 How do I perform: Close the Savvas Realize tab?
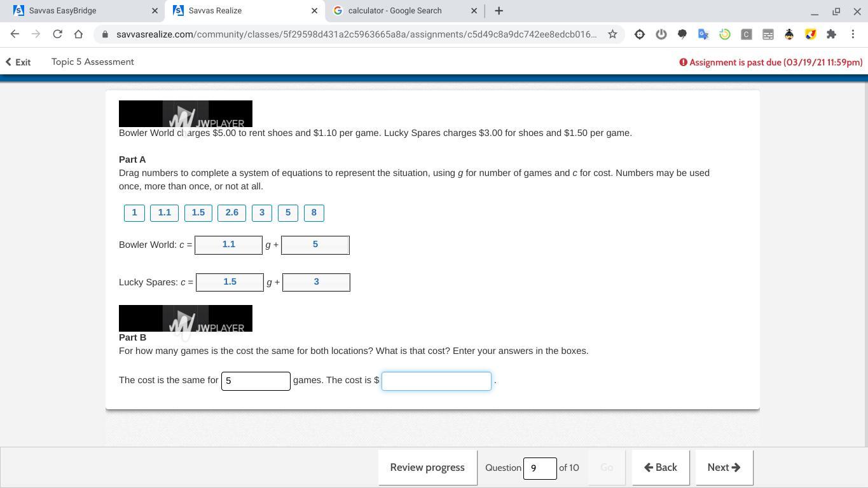point(314,11)
